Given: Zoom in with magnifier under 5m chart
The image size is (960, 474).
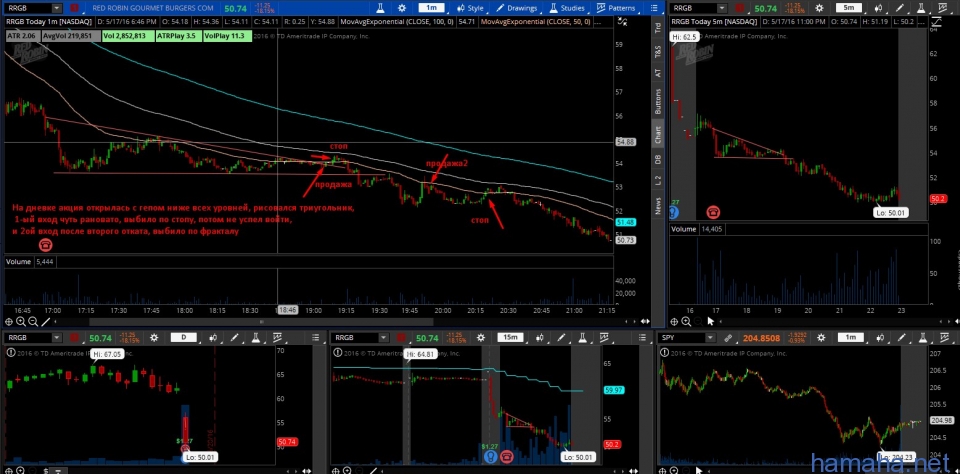Looking at the screenshot, I should [686, 322].
